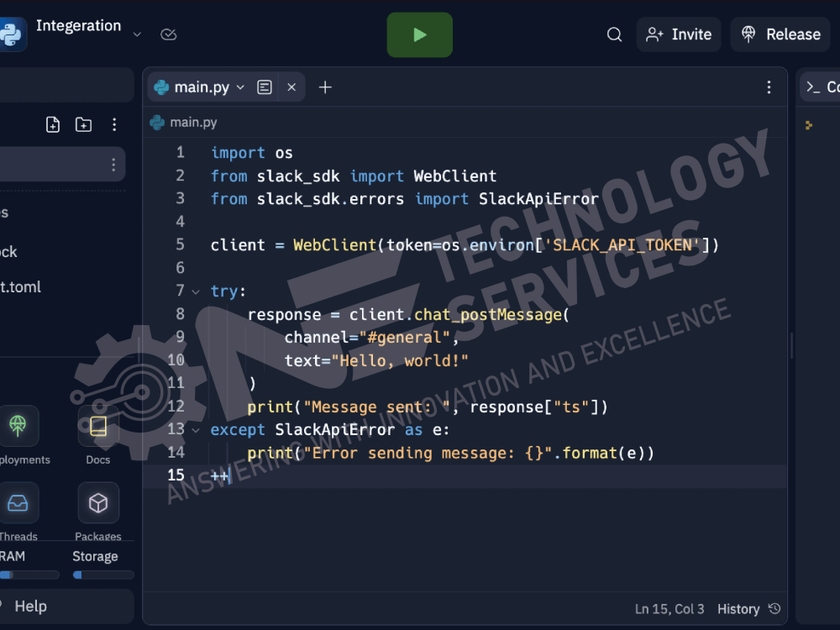The width and height of the screenshot is (840, 630).
Task: Run the project with the green play button
Action: (419, 34)
